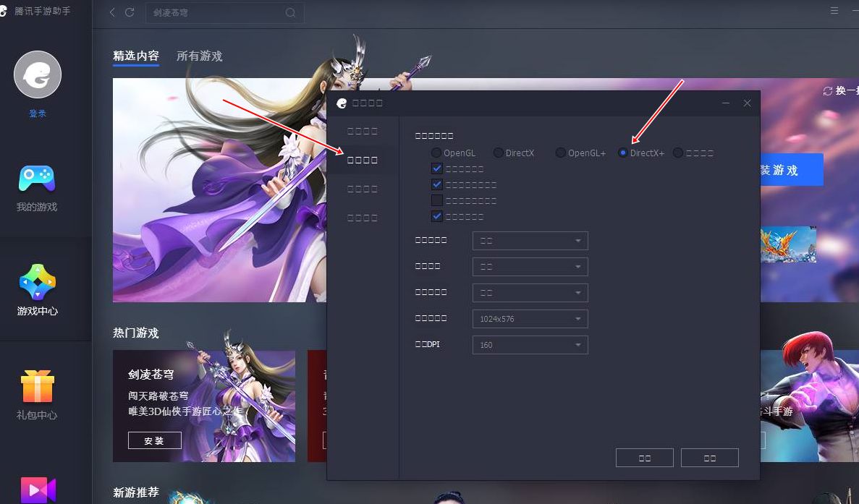Open the red-haired fighter game card
This screenshot has width=859, height=504.
pos(810,406)
